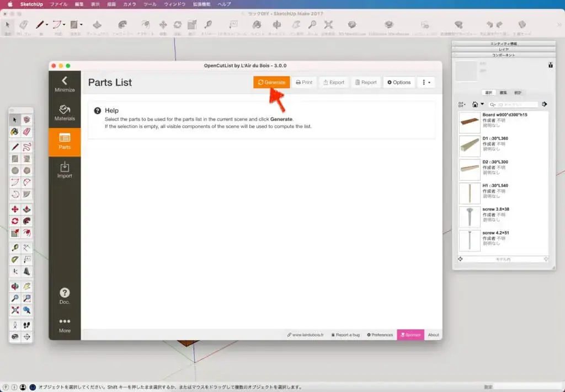
Task: Expand the レイヤ tray panel
Action: pos(503,49)
